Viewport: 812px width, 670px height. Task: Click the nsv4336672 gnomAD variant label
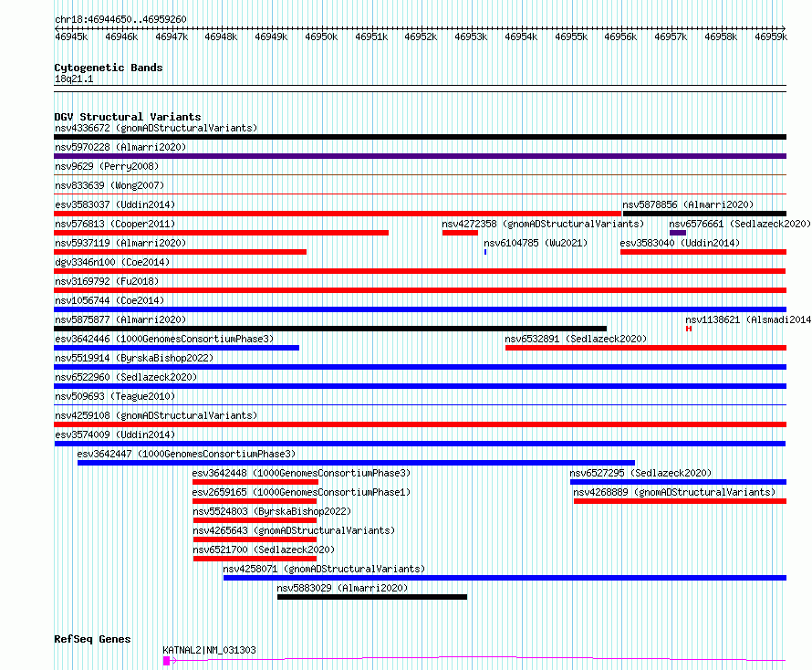[156, 128]
